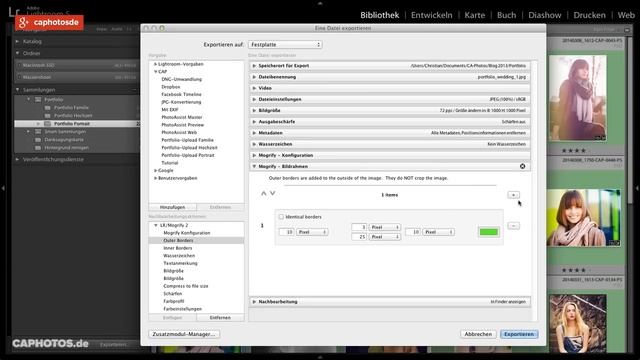Edit the top border width field

[359, 227]
